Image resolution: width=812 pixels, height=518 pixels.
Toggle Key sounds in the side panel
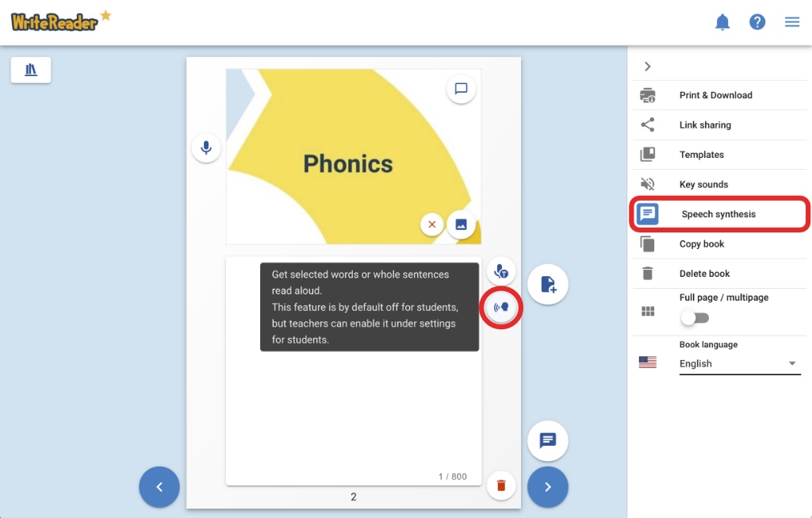703,185
